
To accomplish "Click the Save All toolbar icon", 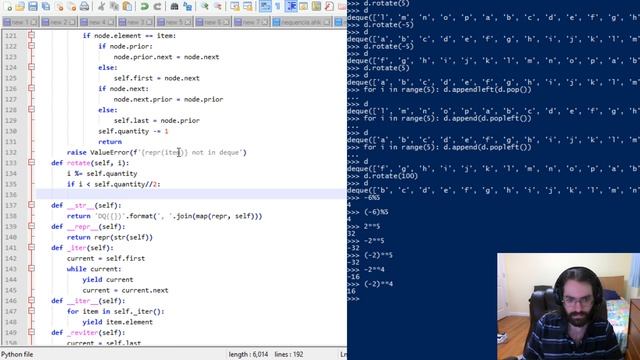I will [x=46, y=6].
